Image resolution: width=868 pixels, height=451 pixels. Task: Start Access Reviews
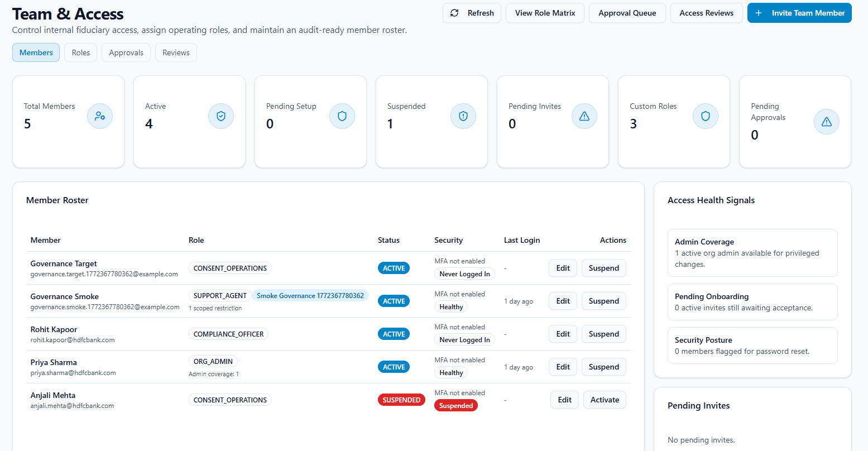(706, 12)
